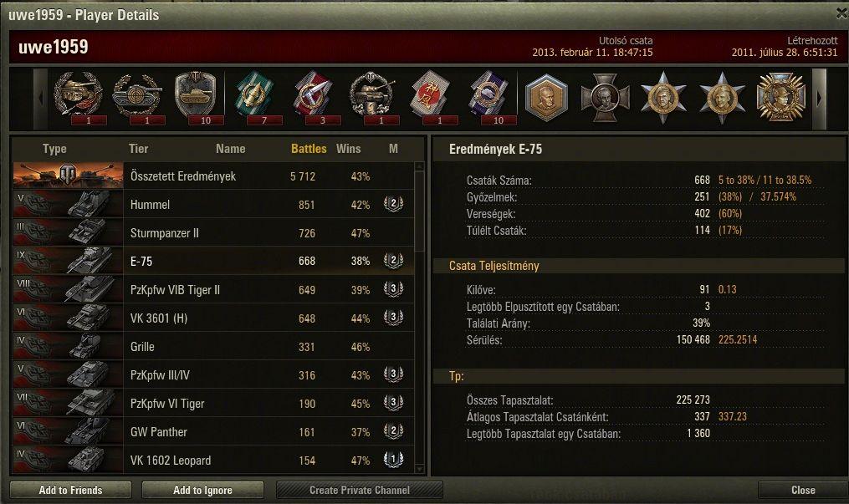This screenshot has width=849, height=504.
Task: Select the Összetett Eredmények summary row
Action: point(213,176)
